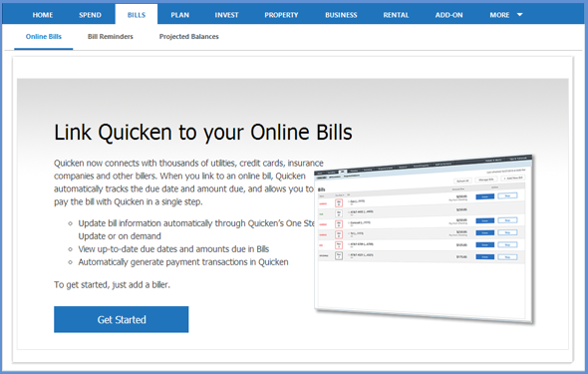Image resolution: width=588 pixels, height=374 pixels.
Task: Click 'To get started, just add a biller.' text
Action: 112,284
